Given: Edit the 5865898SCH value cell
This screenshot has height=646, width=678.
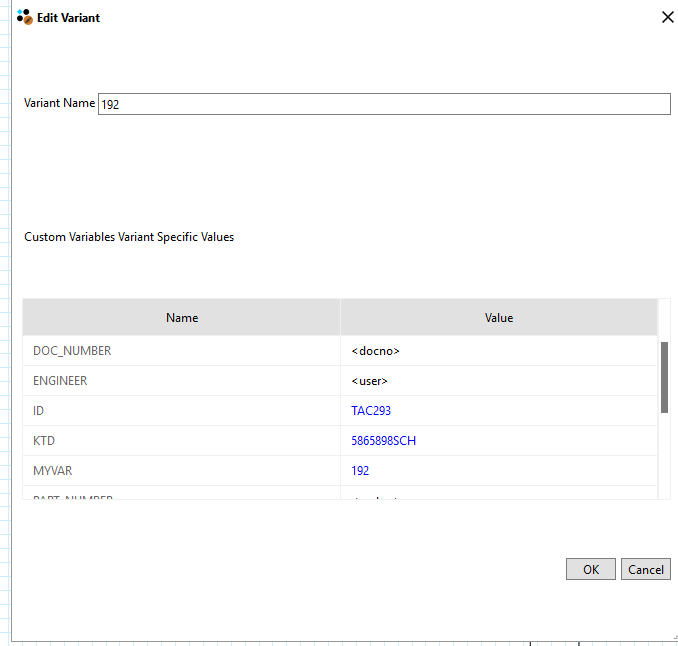Looking at the screenshot, I should pyautogui.click(x=498, y=441).
